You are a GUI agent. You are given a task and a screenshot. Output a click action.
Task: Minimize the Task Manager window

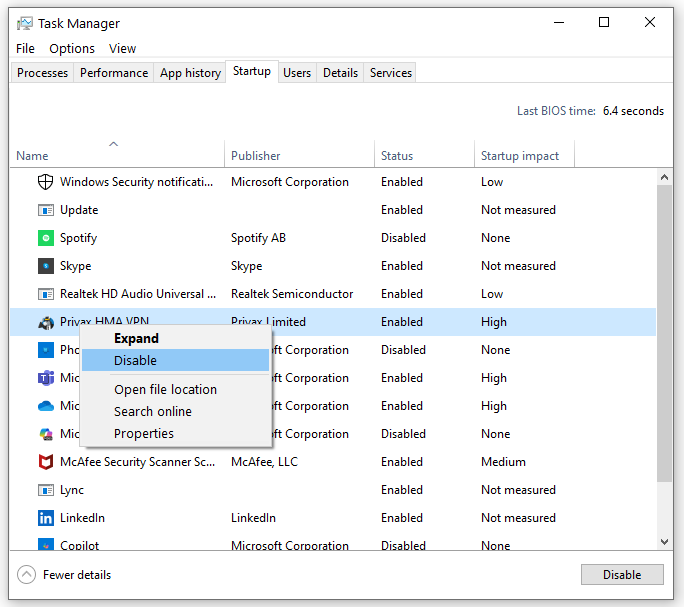(559, 22)
